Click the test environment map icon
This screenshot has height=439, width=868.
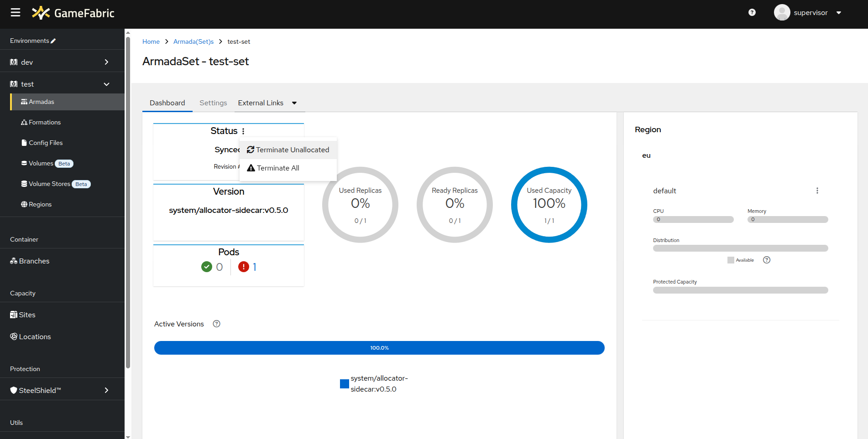(x=14, y=84)
